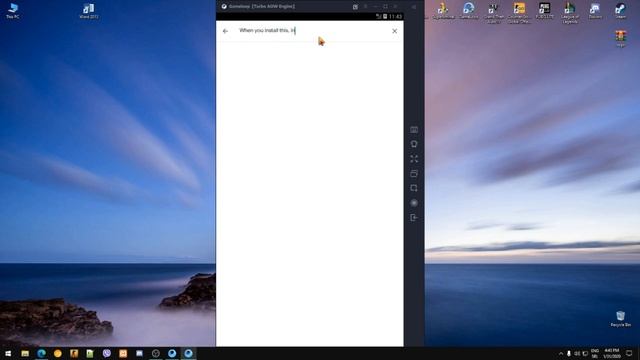This screenshot has height=360, width=640.
Task: Open the Steam desktop shortcut
Action: 620,11
